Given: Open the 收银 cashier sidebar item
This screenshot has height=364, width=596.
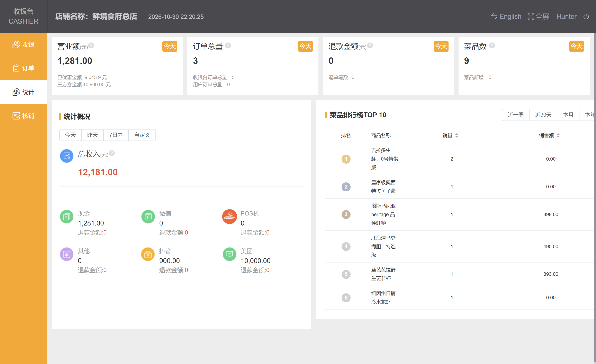Looking at the screenshot, I should 24,45.
